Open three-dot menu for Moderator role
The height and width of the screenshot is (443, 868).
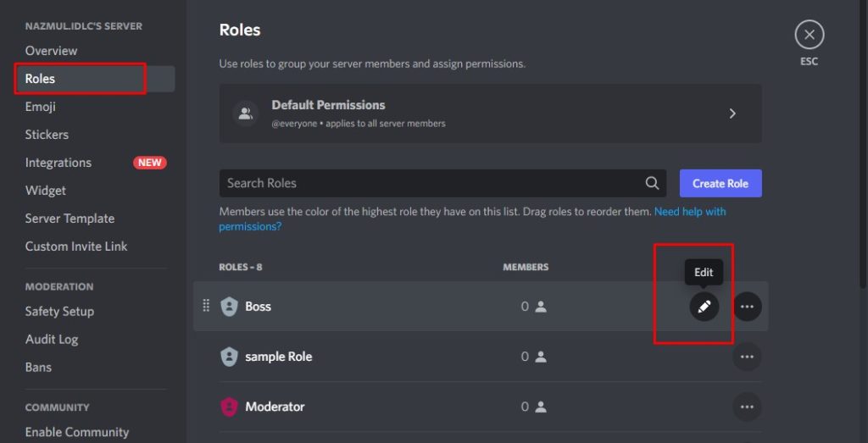pos(747,407)
